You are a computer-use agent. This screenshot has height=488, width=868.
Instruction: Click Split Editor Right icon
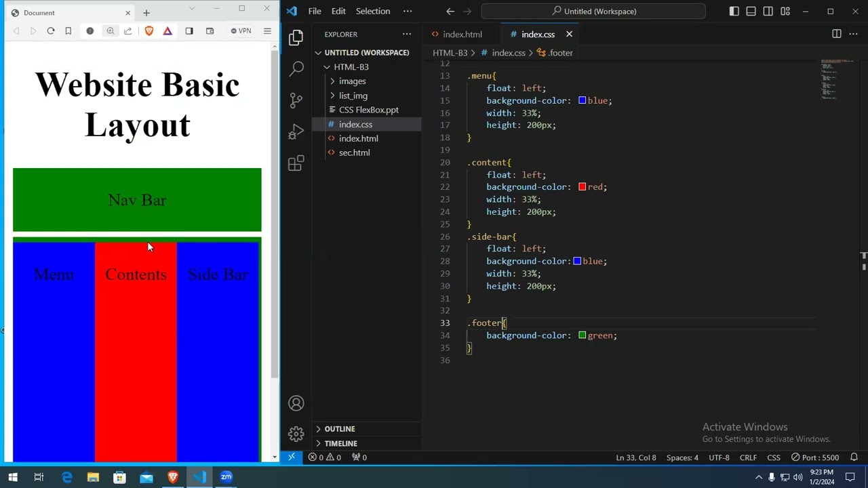836,34
